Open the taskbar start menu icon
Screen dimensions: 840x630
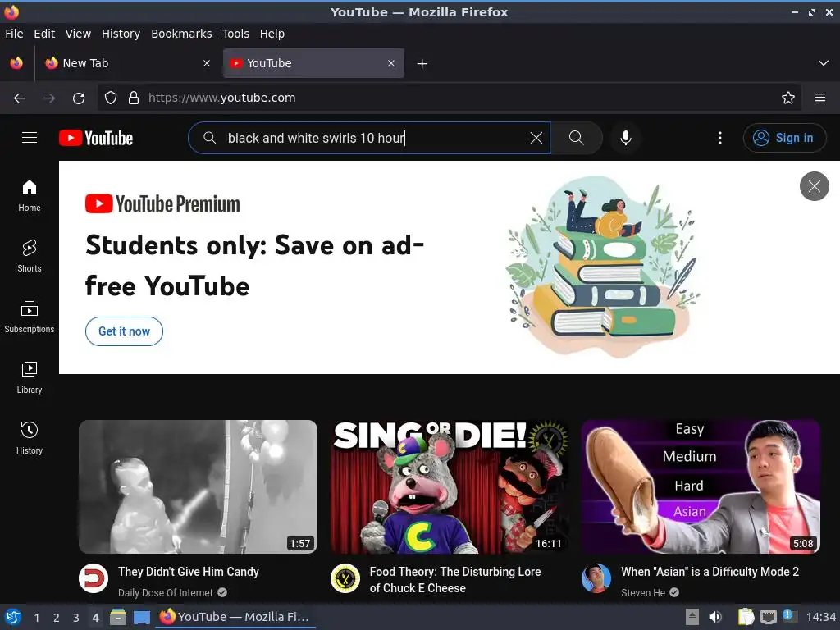(13, 617)
